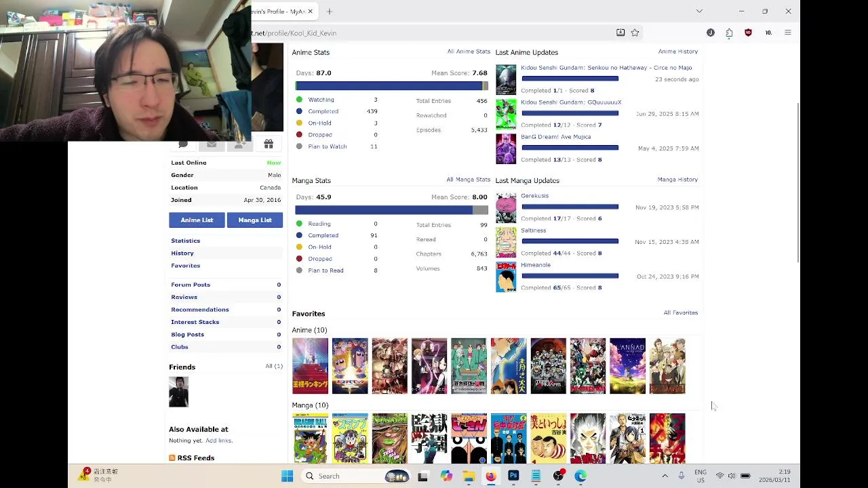The width and height of the screenshot is (868, 488).
Task: Open History in profile sidebar
Action: tap(182, 253)
